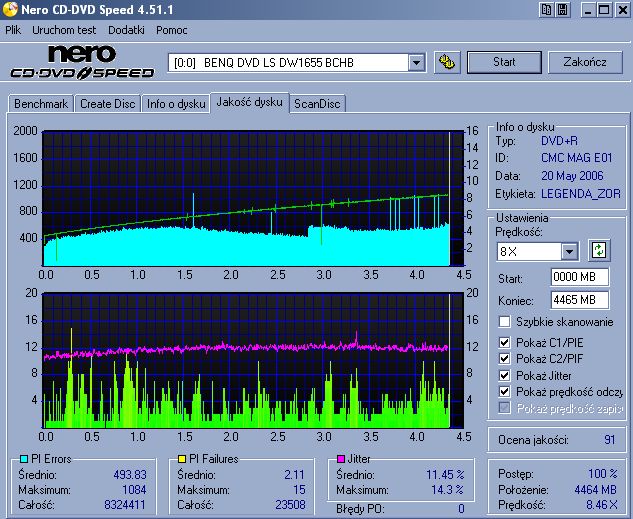Click the quality score value 91

pos(610,439)
